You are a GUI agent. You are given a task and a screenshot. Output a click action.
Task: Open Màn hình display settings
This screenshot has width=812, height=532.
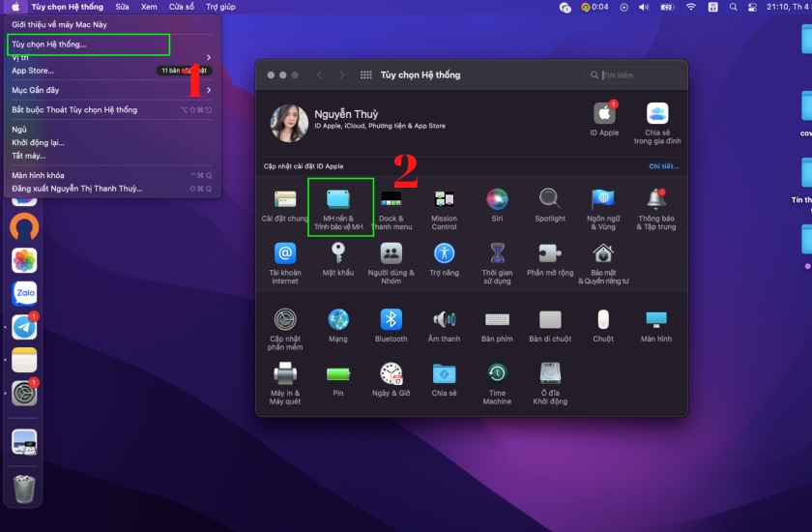pyautogui.click(x=656, y=326)
